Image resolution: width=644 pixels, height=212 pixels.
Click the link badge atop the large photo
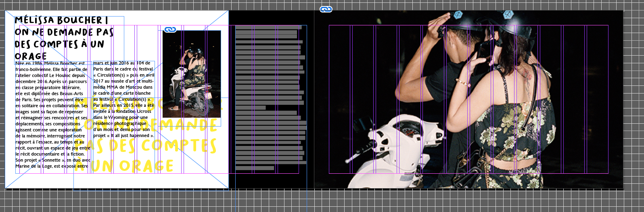tap(326, 9)
